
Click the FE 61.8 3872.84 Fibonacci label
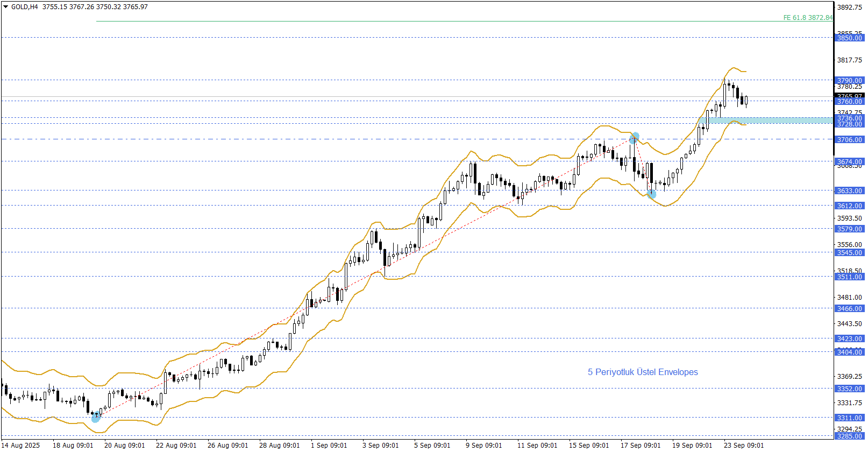point(807,18)
